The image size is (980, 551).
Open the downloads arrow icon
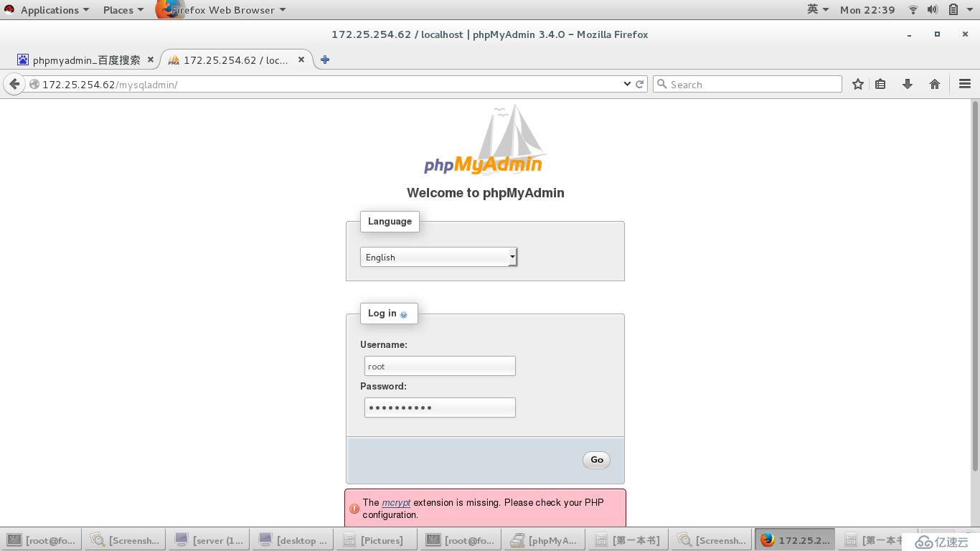pos(907,84)
